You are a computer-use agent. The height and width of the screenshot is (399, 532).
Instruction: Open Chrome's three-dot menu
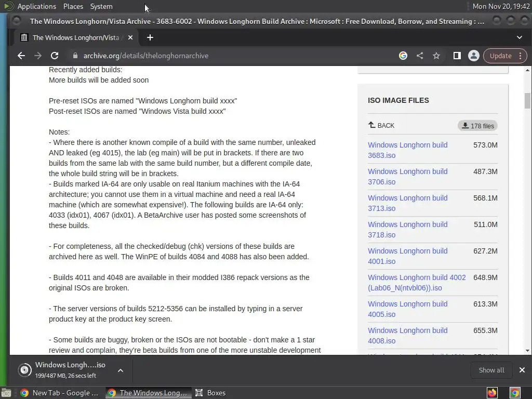coord(521,56)
